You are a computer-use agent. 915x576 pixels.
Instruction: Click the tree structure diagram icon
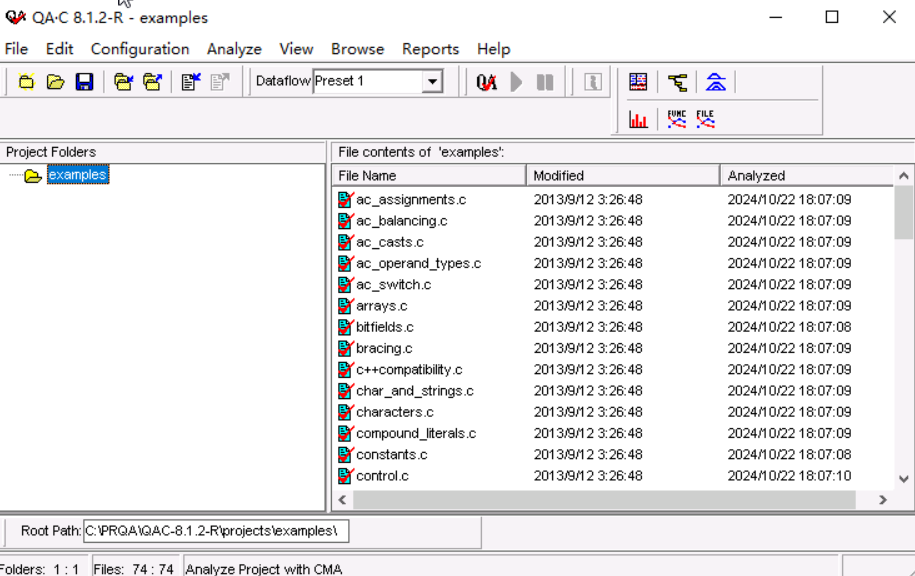click(678, 82)
